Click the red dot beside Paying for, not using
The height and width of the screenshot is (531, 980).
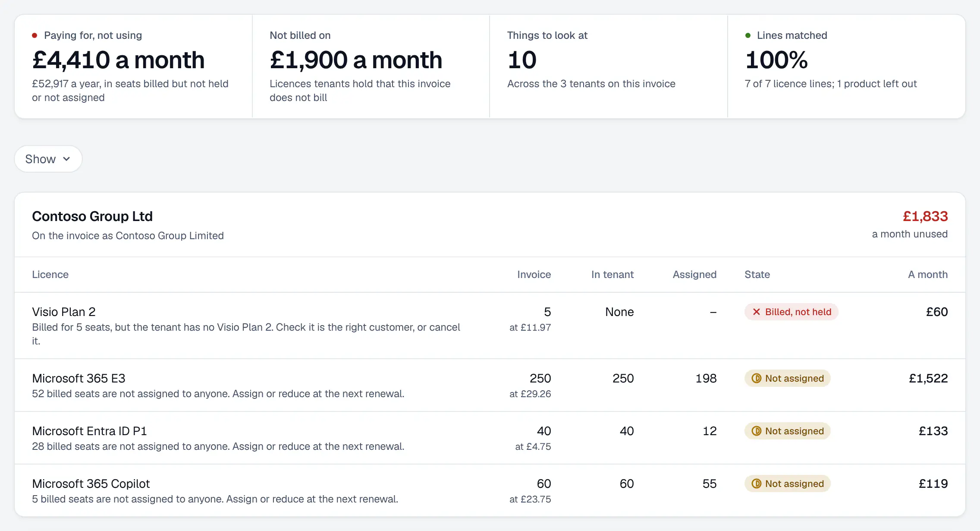tap(35, 35)
